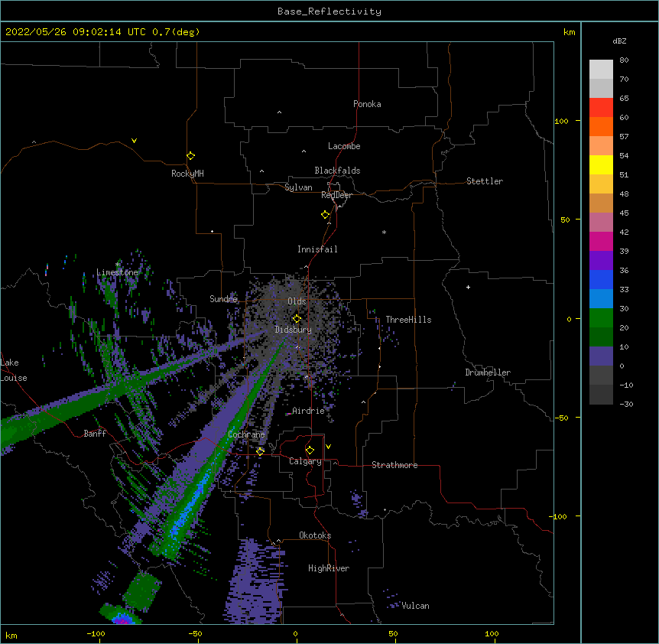This screenshot has width=659, height=644.
Task: Click the Vulcan label
Action: [415, 606]
